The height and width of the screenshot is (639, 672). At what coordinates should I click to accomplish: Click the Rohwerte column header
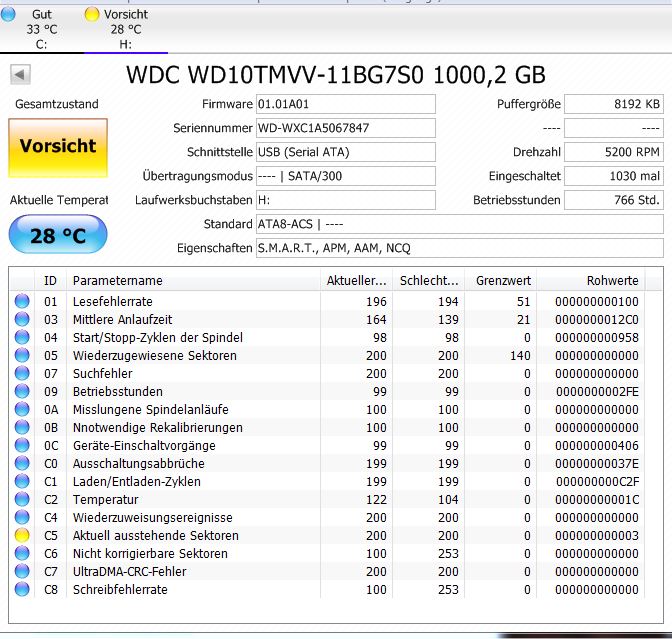pos(591,281)
